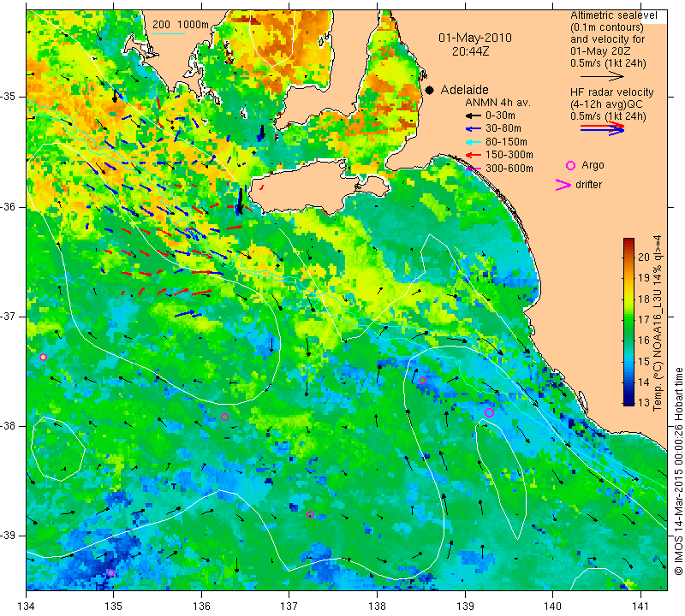Click the 01-May 20Z text
The height and width of the screenshot is (616, 685).
tap(600, 51)
